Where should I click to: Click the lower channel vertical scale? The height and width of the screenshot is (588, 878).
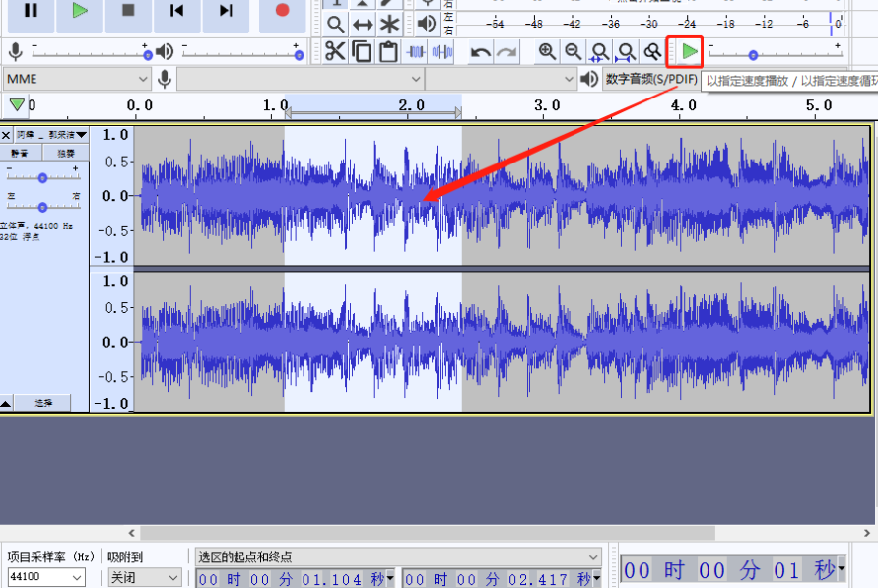tap(112, 341)
